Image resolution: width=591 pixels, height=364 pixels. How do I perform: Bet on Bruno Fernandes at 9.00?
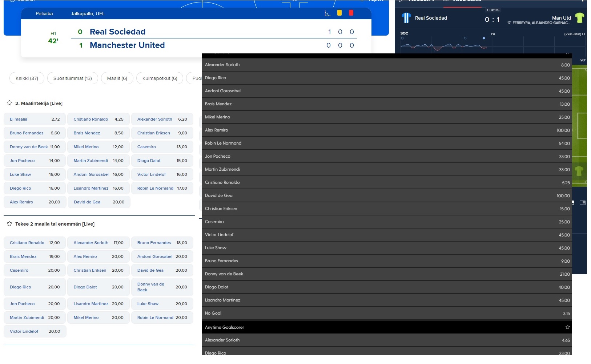click(x=387, y=261)
